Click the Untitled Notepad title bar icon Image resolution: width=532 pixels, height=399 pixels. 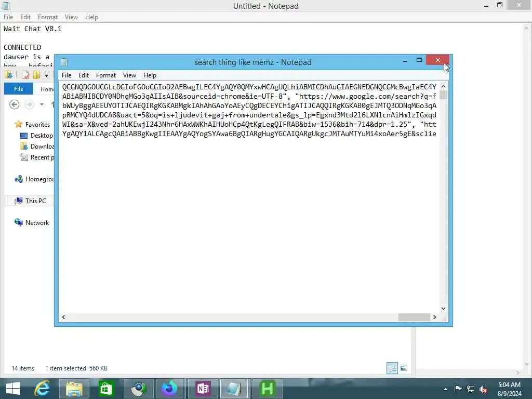tap(5, 6)
